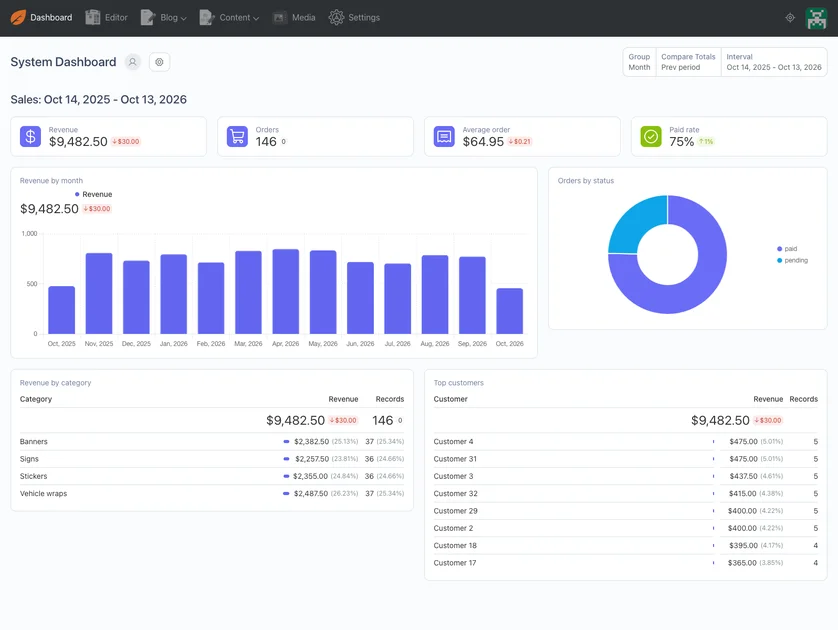This screenshot has width=838, height=630.
Task: Click the Orders shopping cart icon
Action: pyautogui.click(x=237, y=136)
